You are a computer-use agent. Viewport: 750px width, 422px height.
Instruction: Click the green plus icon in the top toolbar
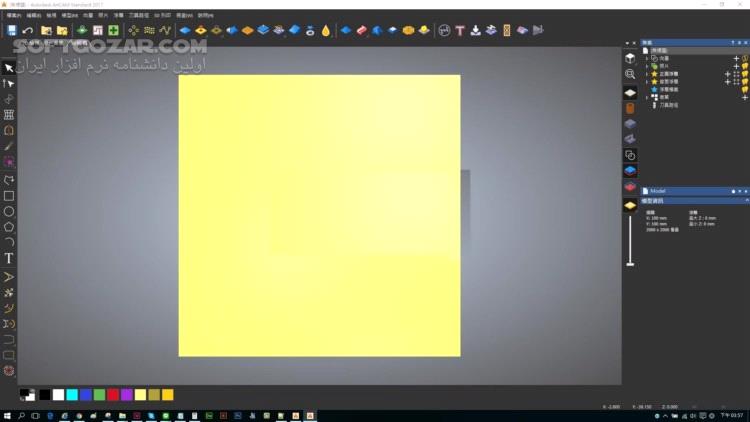point(113,31)
